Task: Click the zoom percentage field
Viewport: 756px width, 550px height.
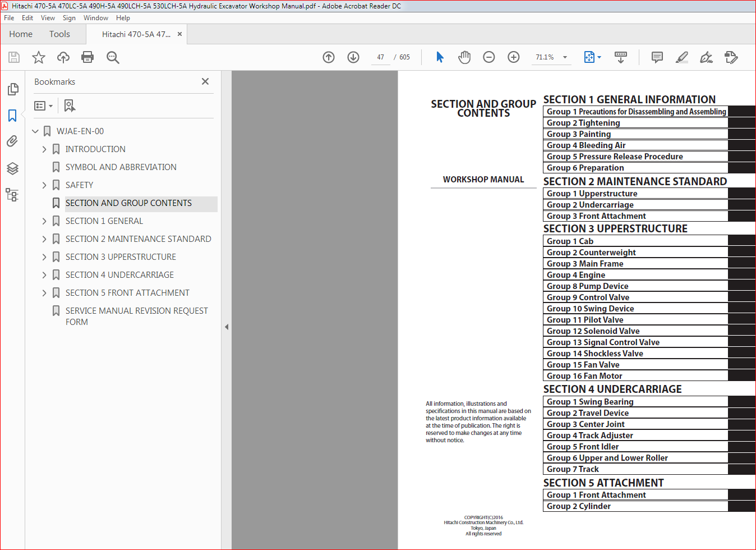Action: [x=545, y=57]
